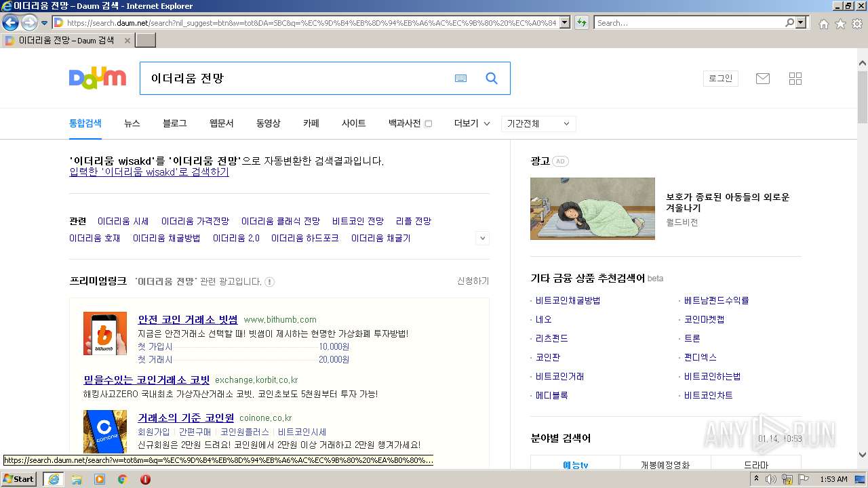Screen dimensions: 868x488
Task: Switch to the 웹문서 tab
Action: click(x=222, y=123)
